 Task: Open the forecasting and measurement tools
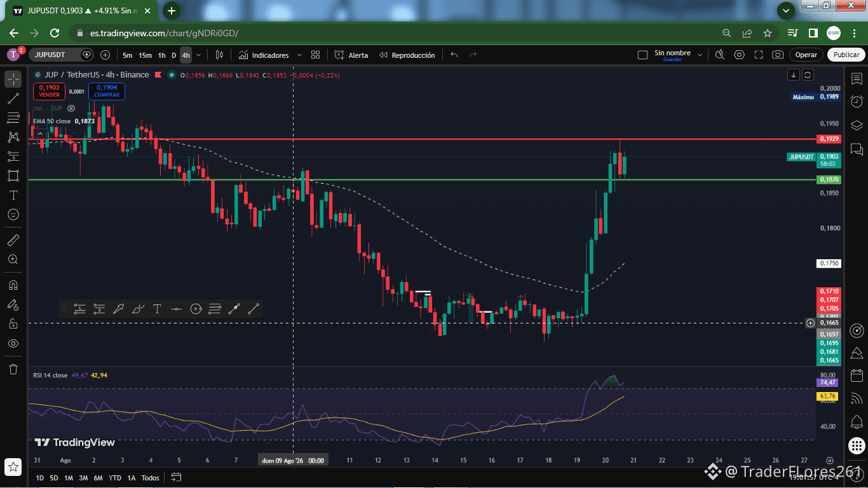click(13, 156)
